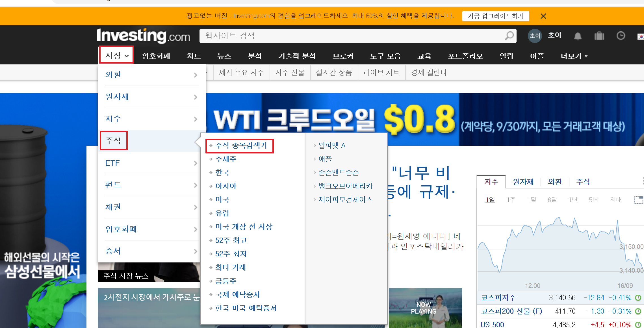Viewport: 644px width, 328px height.
Task: Open 교육 in the top navigation
Action: point(424,56)
